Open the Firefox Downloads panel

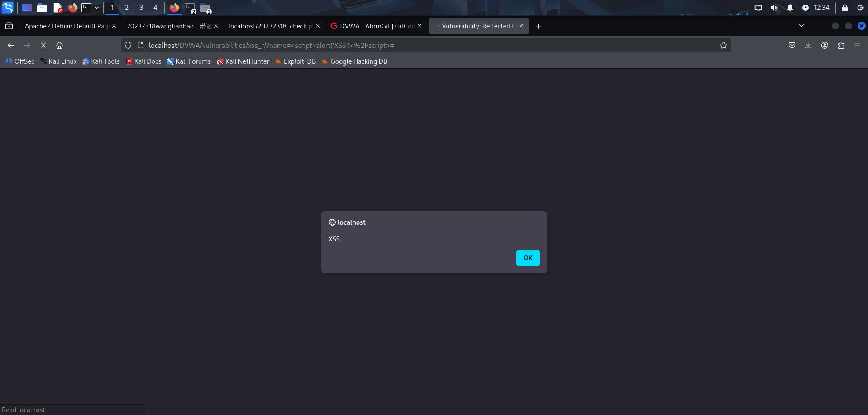tap(808, 45)
